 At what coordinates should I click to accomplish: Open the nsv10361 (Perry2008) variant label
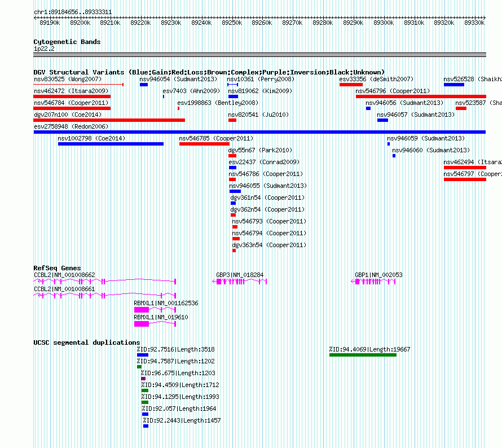pos(260,79)
